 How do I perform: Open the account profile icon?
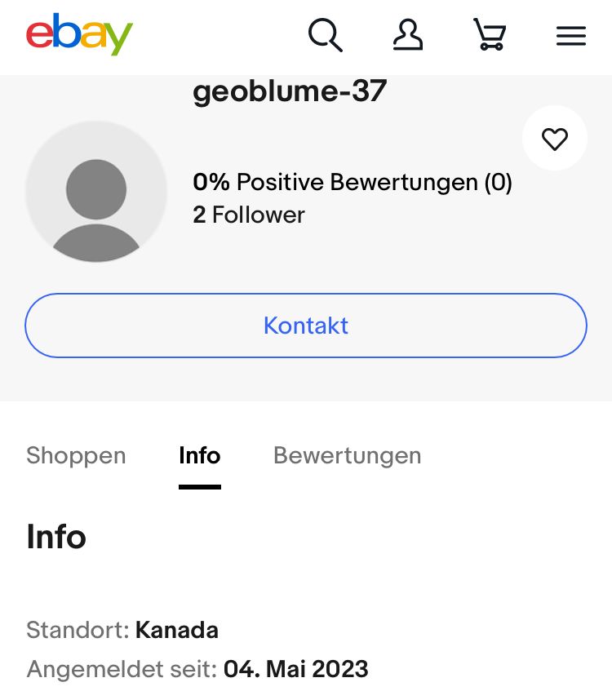(408, 36)
